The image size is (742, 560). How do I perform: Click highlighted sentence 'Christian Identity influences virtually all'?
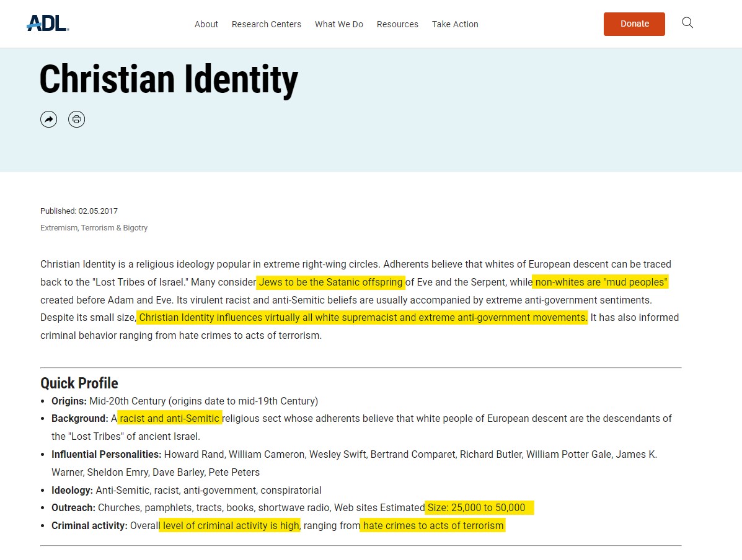coord(363,317)
